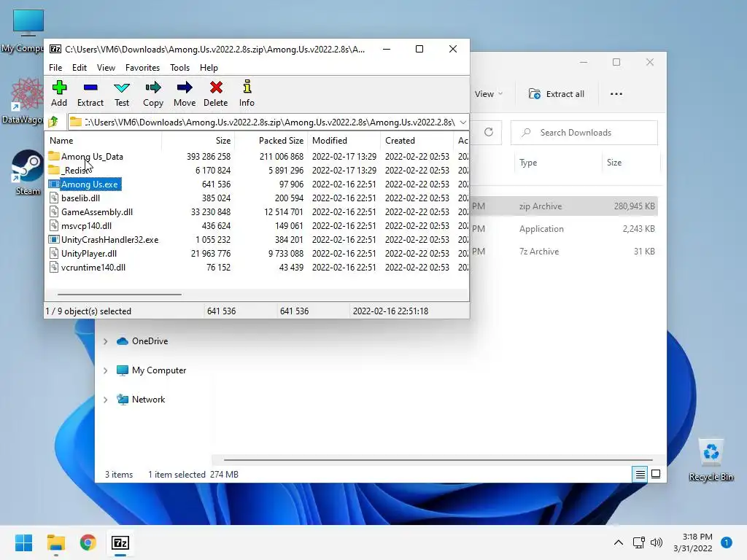Open the Windows Start menu

pos(23,542)
